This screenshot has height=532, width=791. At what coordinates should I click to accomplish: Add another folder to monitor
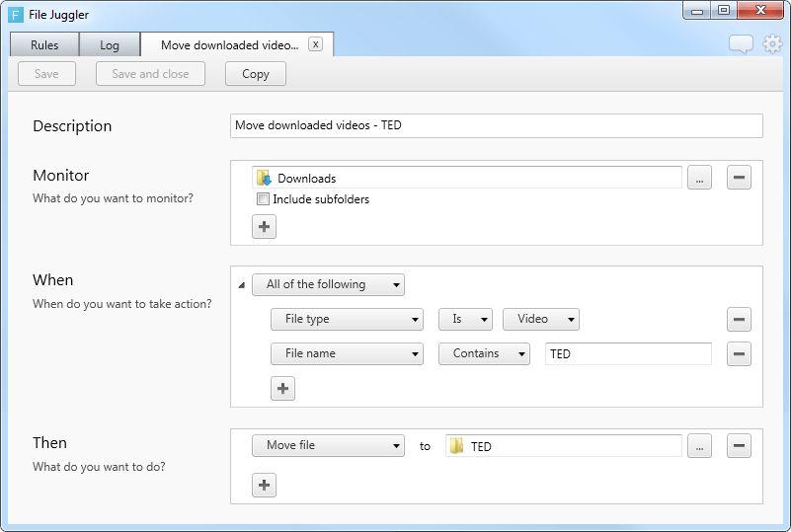264,226
